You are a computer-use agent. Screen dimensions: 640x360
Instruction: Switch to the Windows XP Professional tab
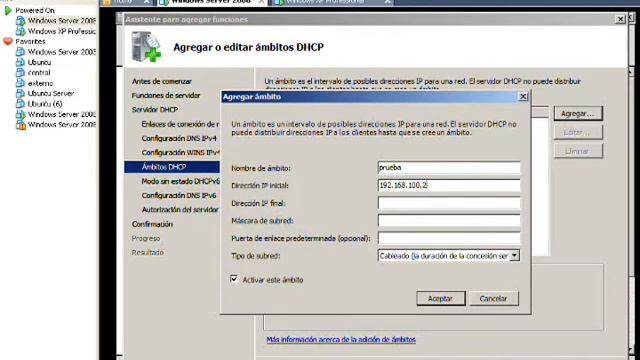(x=333, y=2)
